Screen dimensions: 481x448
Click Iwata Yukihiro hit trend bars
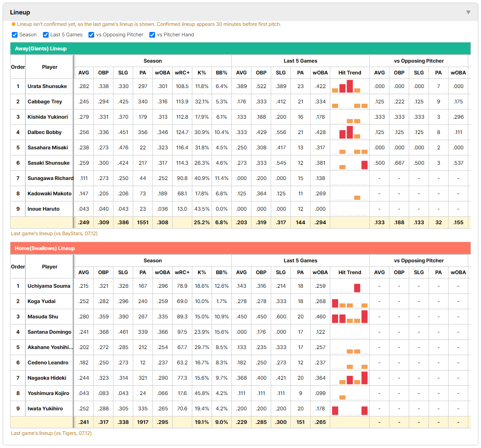tap(350, 409)
